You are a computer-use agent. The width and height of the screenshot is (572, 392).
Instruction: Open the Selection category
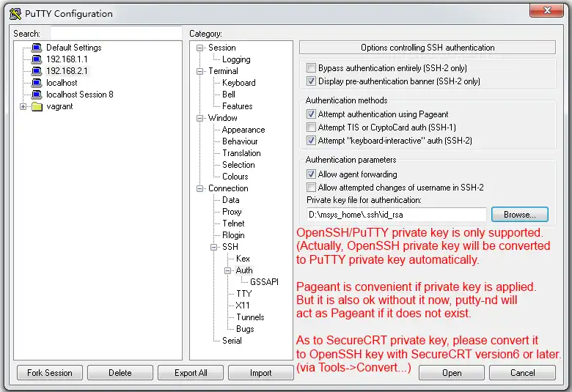point(238,165)
